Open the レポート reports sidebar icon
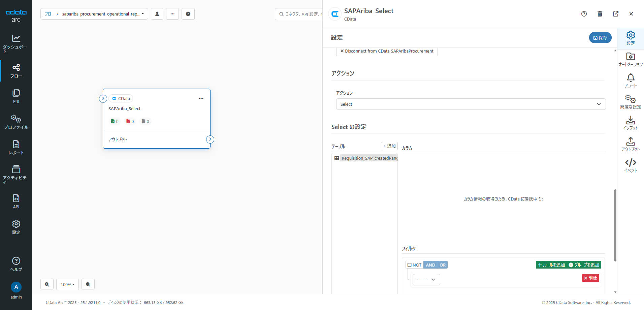Screen dimensions: 644x310 pyautogui.click(x=16, y=147)
